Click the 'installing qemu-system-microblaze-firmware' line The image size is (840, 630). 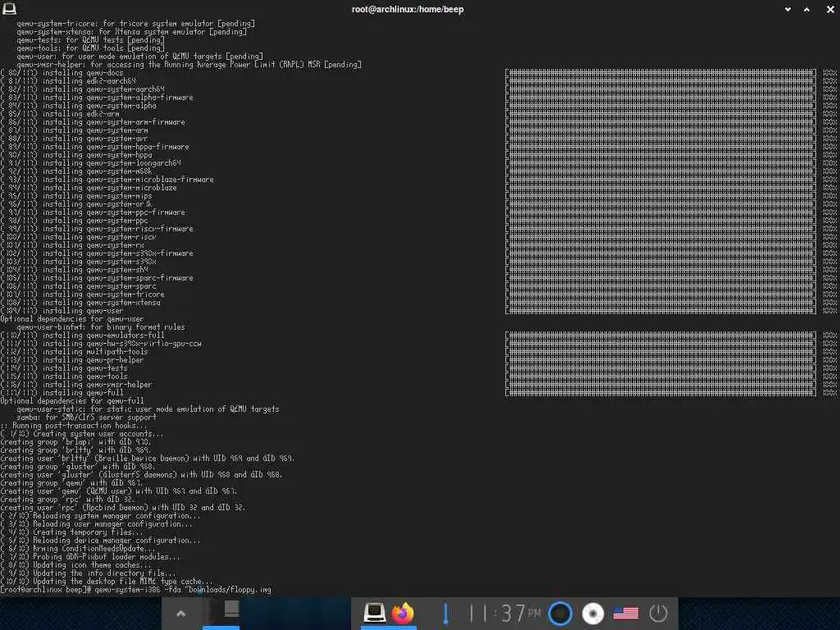click(107, 180)
